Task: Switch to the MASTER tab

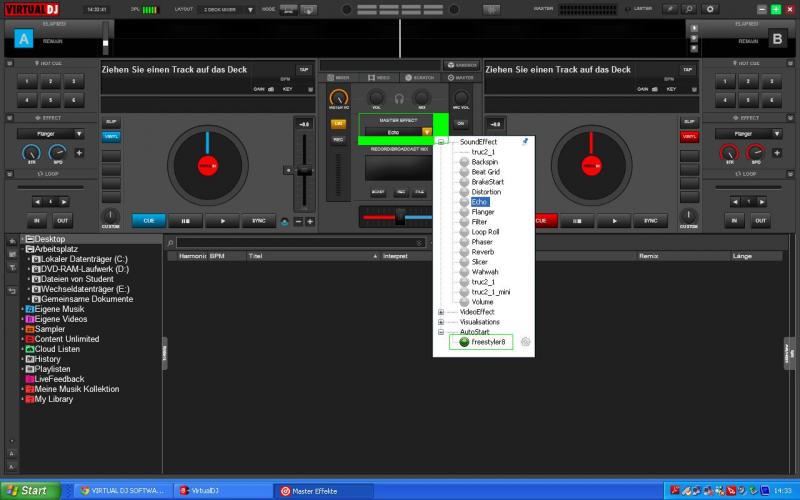Action: point(461,78)
